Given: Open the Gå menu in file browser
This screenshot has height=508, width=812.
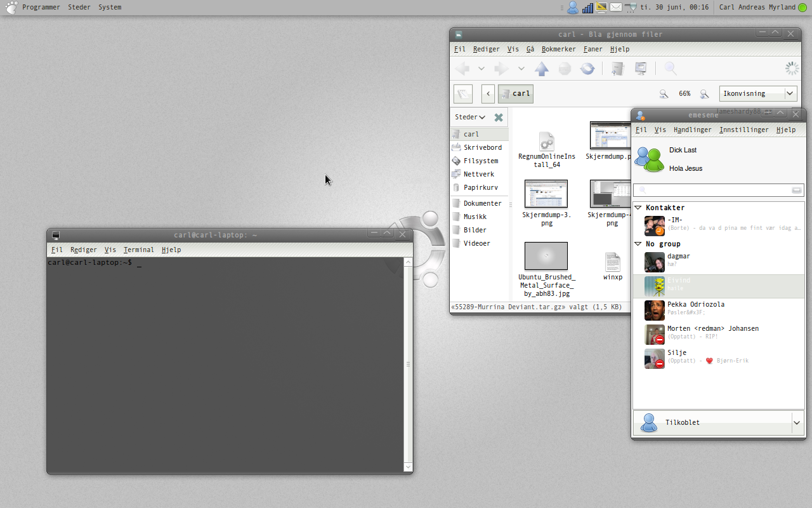Looking at the screenshot, I should [x=530, y=49].
